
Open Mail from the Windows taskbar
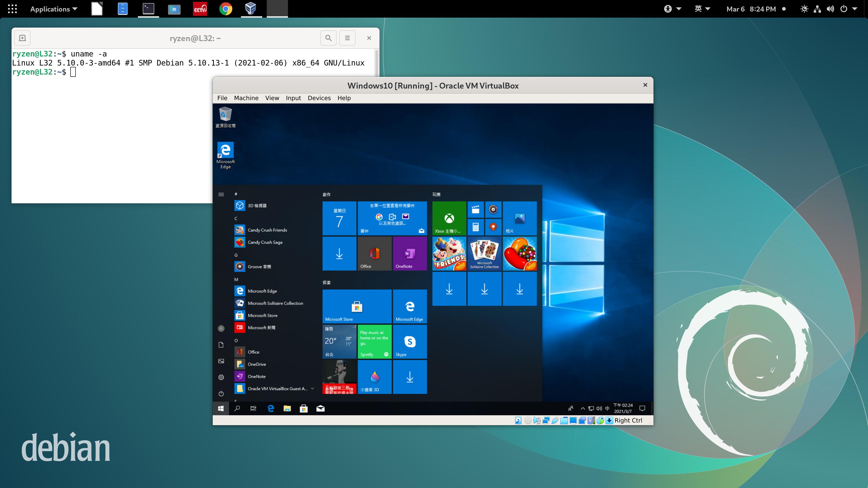[321, 408]
